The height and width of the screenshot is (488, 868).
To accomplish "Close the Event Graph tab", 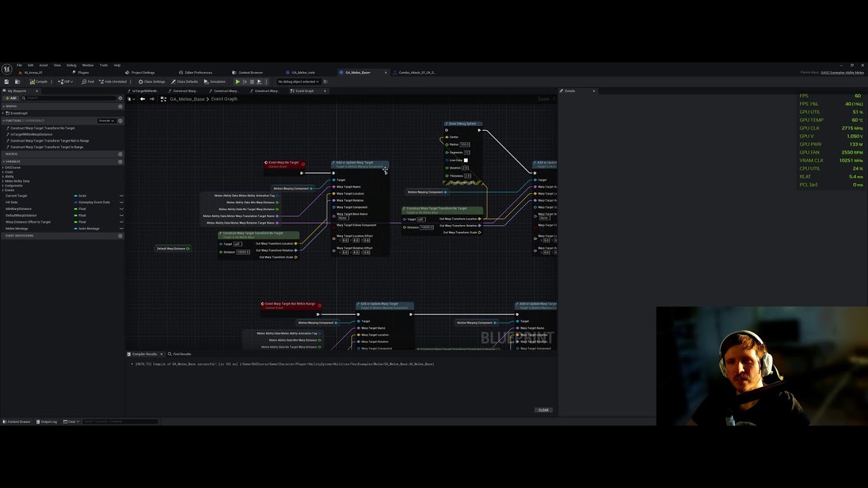I will [325, 91].
